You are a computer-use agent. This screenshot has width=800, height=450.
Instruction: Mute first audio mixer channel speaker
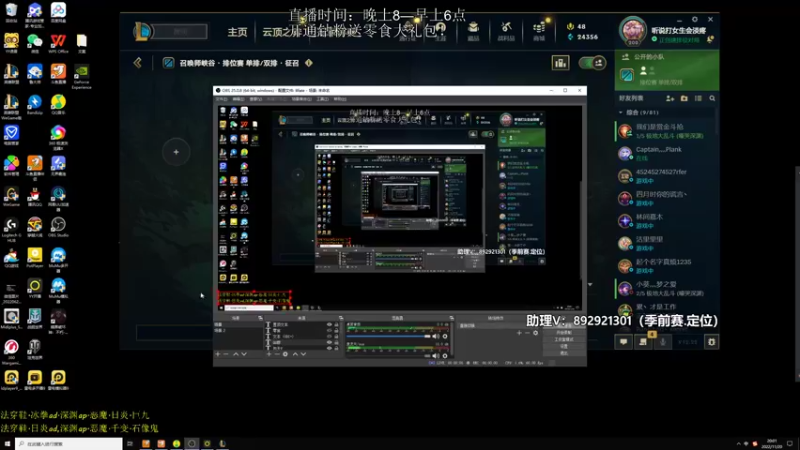coord(436,336)
